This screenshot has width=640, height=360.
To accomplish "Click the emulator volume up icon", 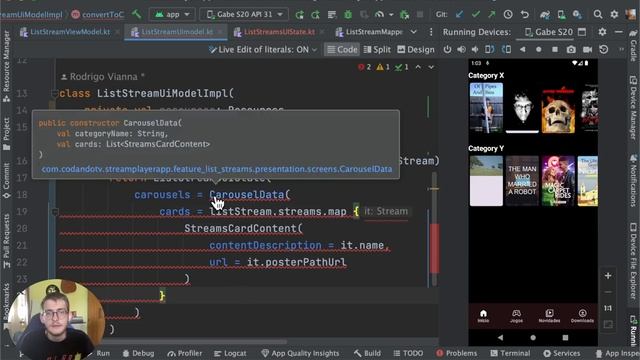I will pyautogui.click(x=461, y=49).
